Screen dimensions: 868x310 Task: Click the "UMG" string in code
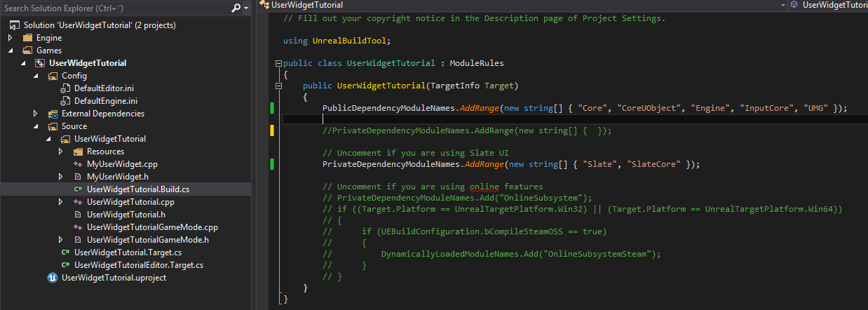[x=815, y=108]
